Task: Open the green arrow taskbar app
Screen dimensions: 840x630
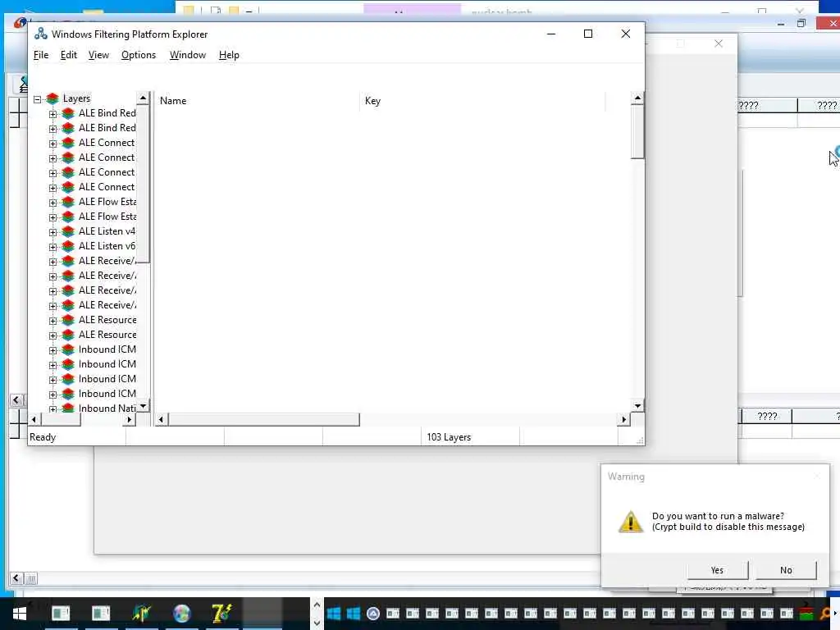Action: (x=141, y=614)
